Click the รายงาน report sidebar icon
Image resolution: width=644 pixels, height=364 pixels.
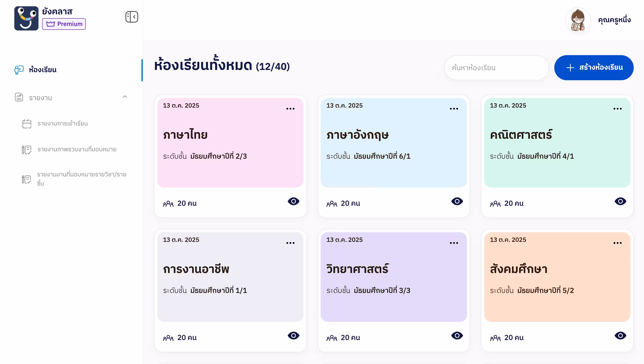tap(19, 97)
